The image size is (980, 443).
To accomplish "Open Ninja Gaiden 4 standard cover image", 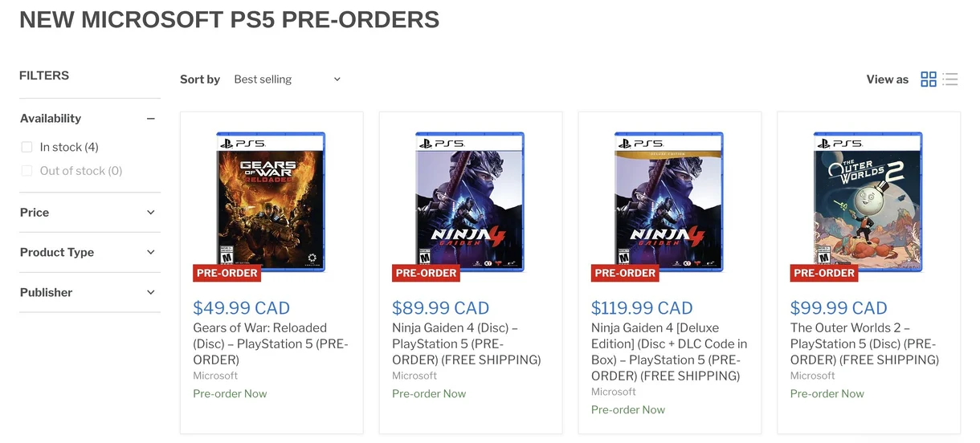I will pyautogui.click(x=471, y=202).
